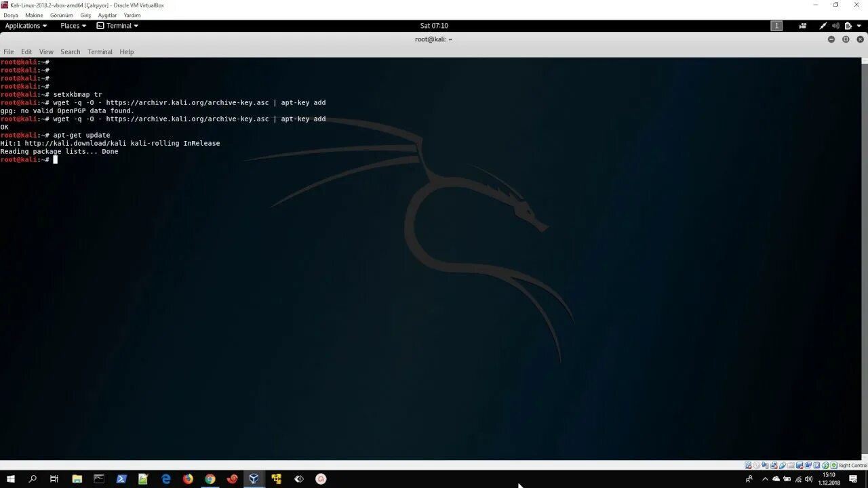Open the terminal Help menu

click(x=127, y=52)
